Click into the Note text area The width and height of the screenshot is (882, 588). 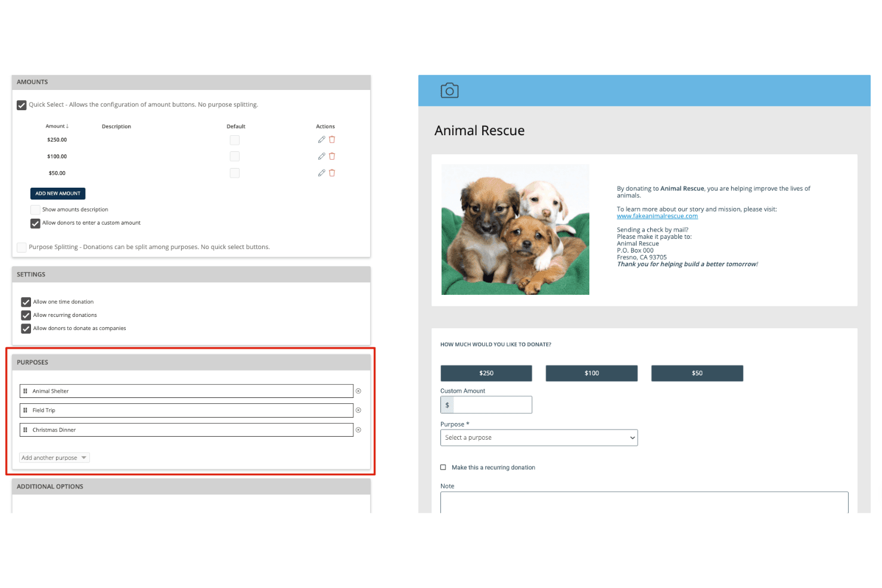click(x=644, y=502)
